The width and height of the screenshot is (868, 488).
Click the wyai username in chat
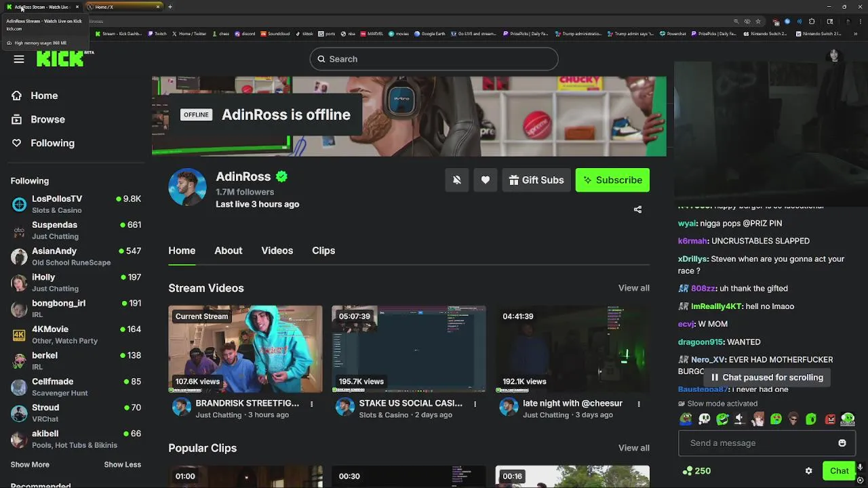click(x=686, y=224)
